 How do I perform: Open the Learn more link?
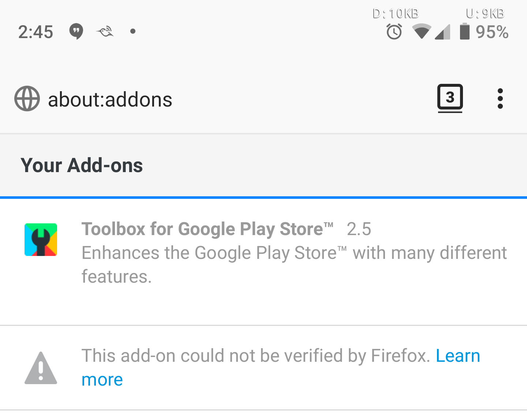pyautogui.click(x=457, y=356)
